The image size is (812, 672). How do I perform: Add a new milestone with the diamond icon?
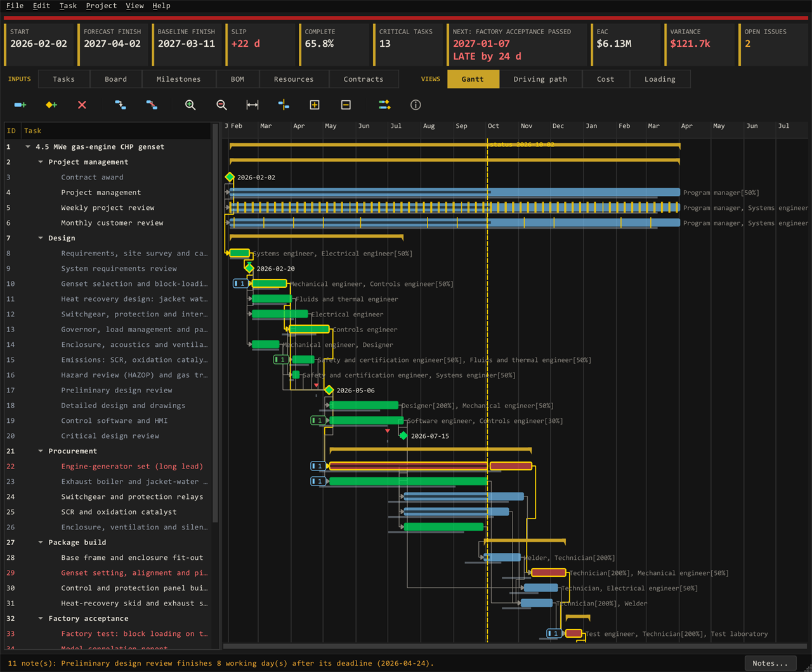pyautogui.click(x=51, y=105)
